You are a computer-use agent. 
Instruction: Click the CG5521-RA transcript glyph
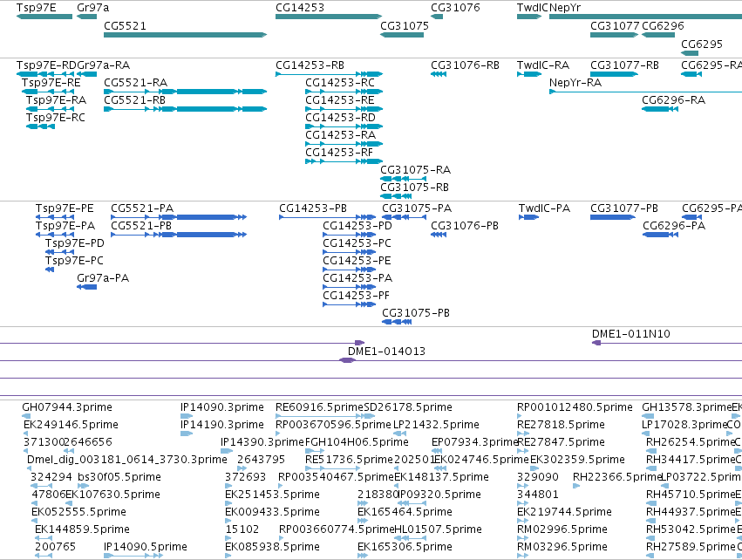[x=186, y=92]
